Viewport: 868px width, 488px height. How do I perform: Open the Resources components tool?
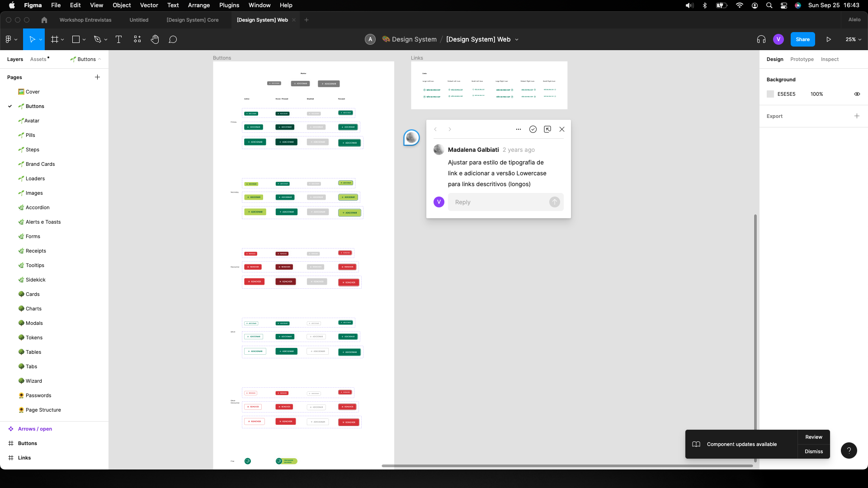coord(137,39)
